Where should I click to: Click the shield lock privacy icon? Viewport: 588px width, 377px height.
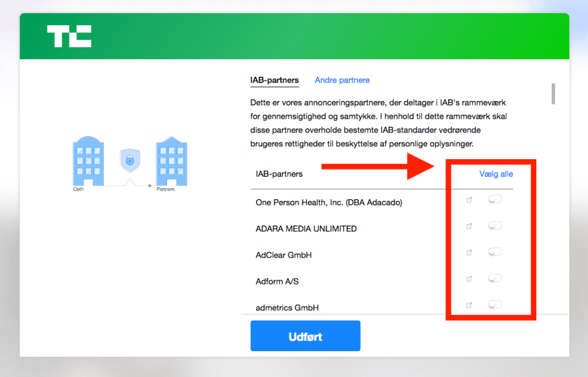130,161
